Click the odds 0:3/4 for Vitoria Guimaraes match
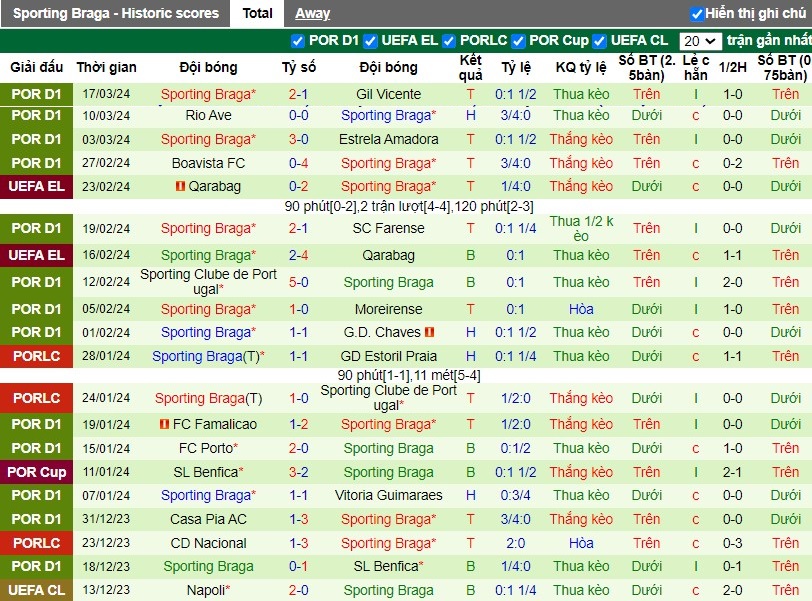The width and height of the screenshot is (812, 601). [515, 495]
